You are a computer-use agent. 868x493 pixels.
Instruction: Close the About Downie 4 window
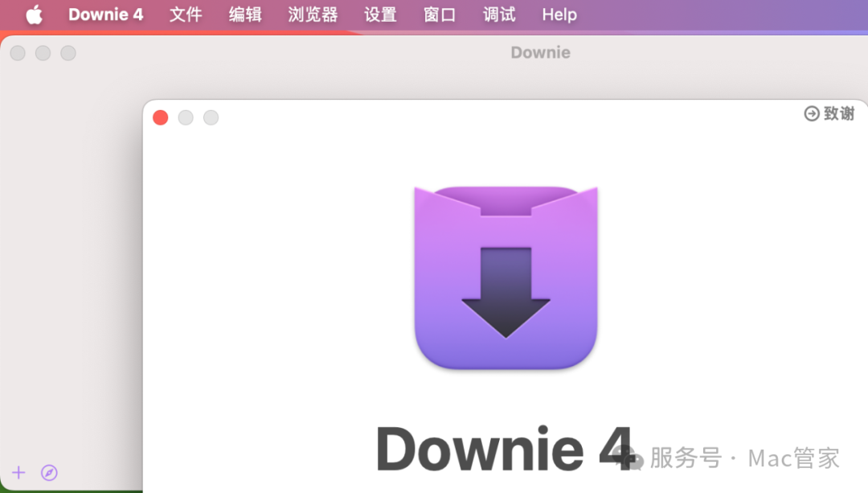(x=161, y=117)
